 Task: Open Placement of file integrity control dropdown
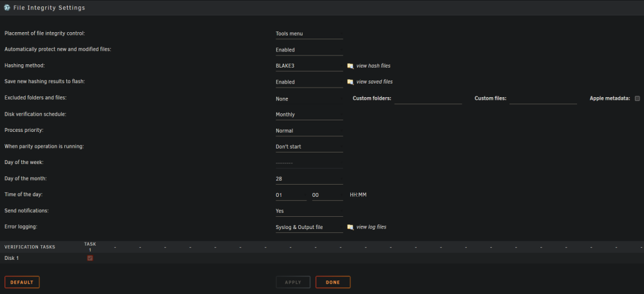coord(309,33)
